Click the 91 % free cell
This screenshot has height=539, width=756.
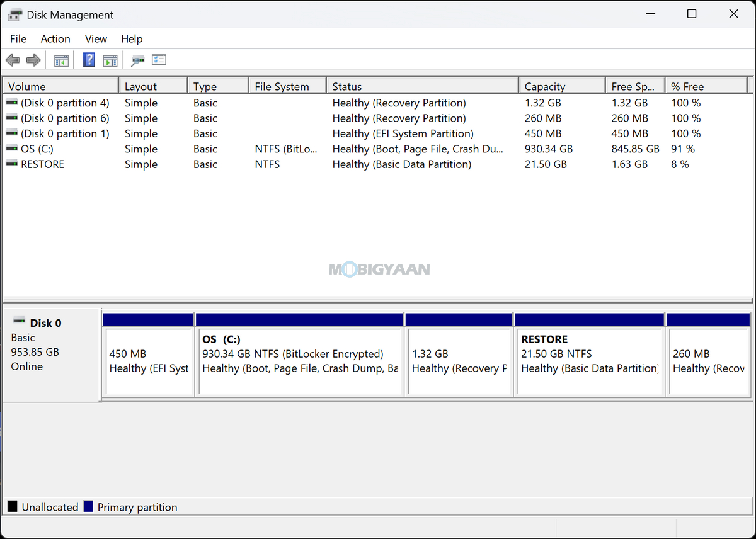pyautogui.click(x=683, y=149)
